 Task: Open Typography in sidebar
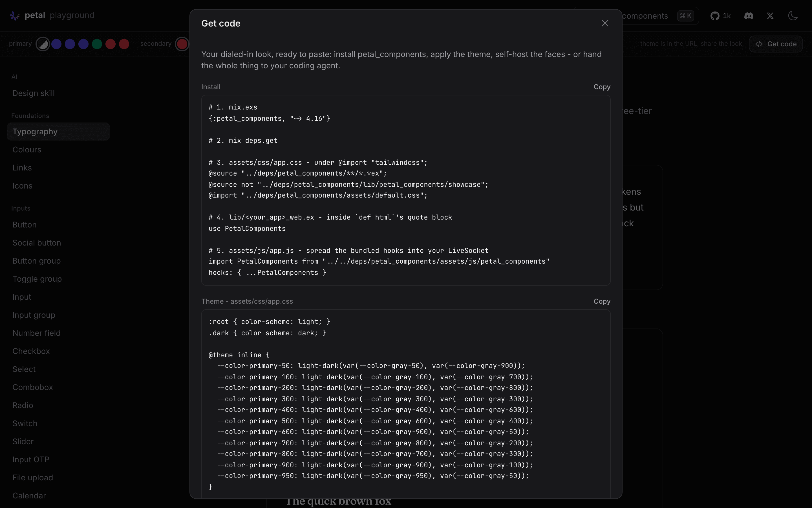point(58,131)
